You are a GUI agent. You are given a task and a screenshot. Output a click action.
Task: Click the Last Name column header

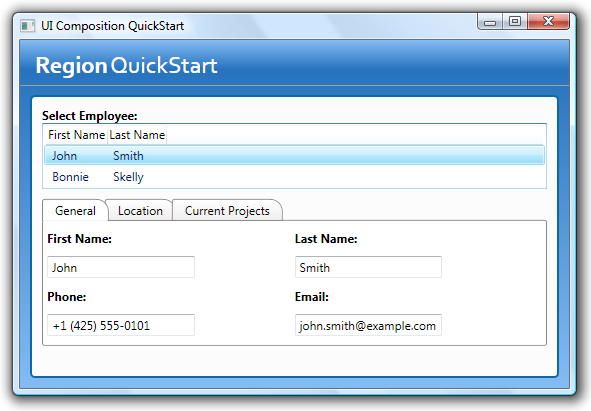point(137,135)
